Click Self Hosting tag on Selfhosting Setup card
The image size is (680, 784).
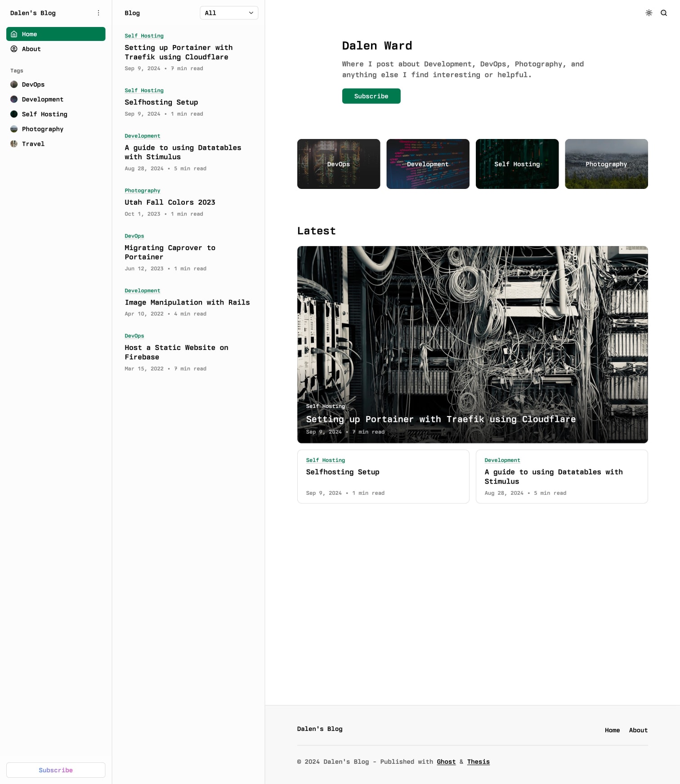coord(325,460)
